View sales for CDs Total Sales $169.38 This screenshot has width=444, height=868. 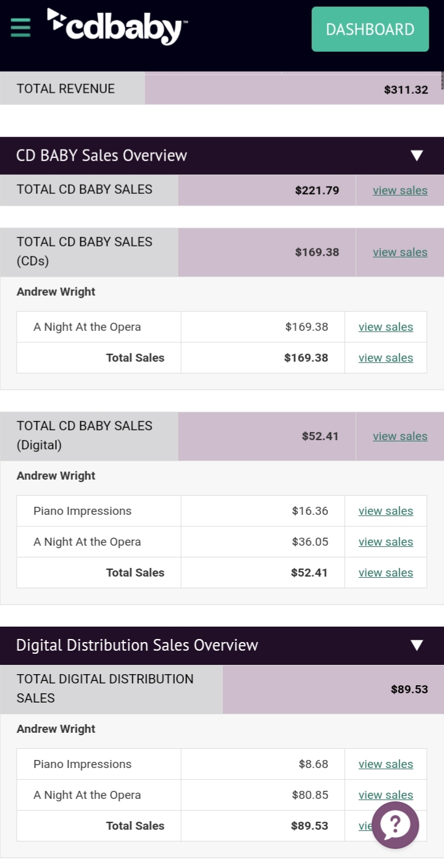point(386,358)
